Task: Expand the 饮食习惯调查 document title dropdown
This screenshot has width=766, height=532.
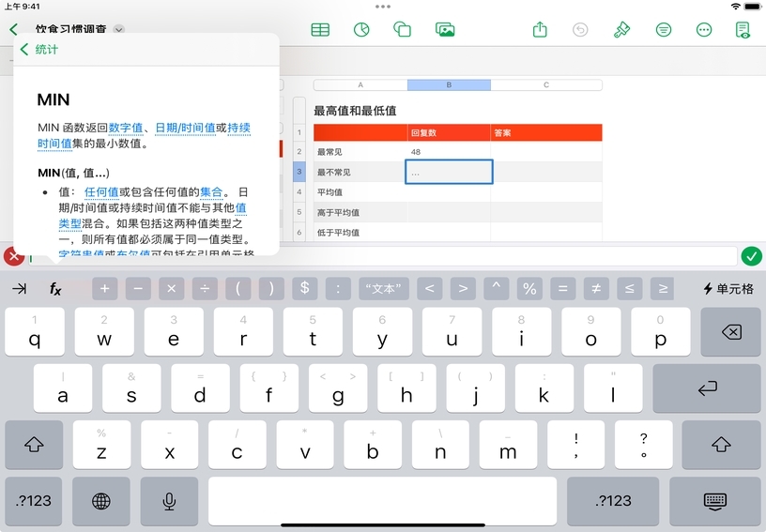Action: 119,29
